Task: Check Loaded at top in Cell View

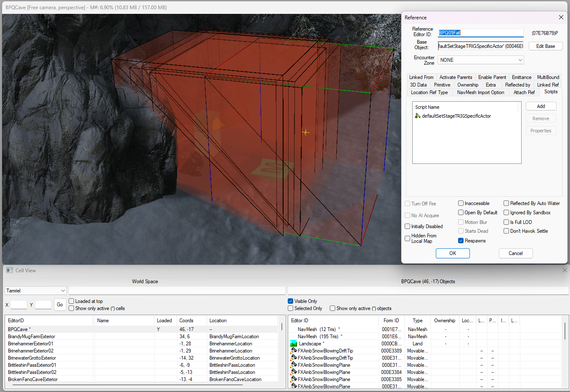Action: (x=71, y=301)
